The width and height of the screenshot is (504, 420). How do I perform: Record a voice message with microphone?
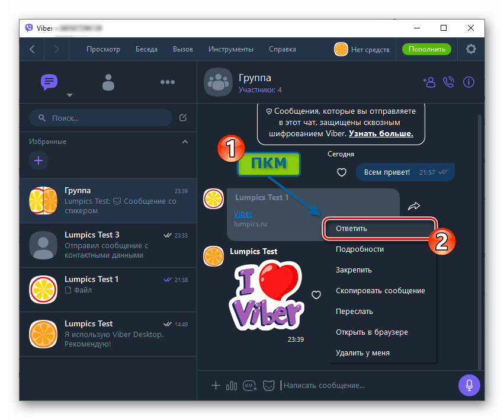tap(469, 385)
